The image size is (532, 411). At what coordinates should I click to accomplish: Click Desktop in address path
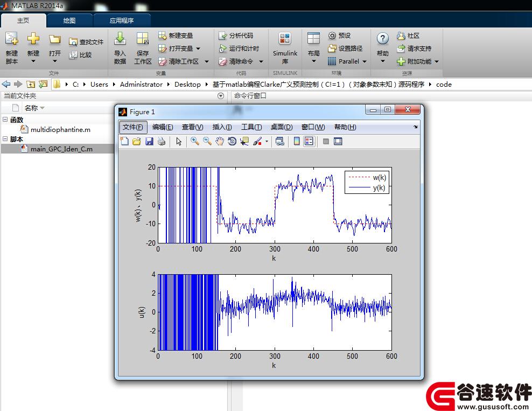pyautogui.click(x=187, y=84)
